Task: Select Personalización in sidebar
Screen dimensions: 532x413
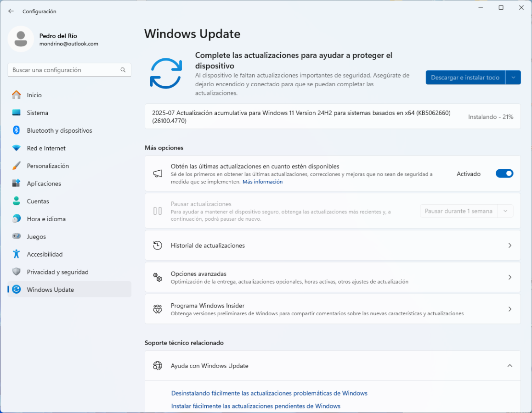Action: pos(69,166)
